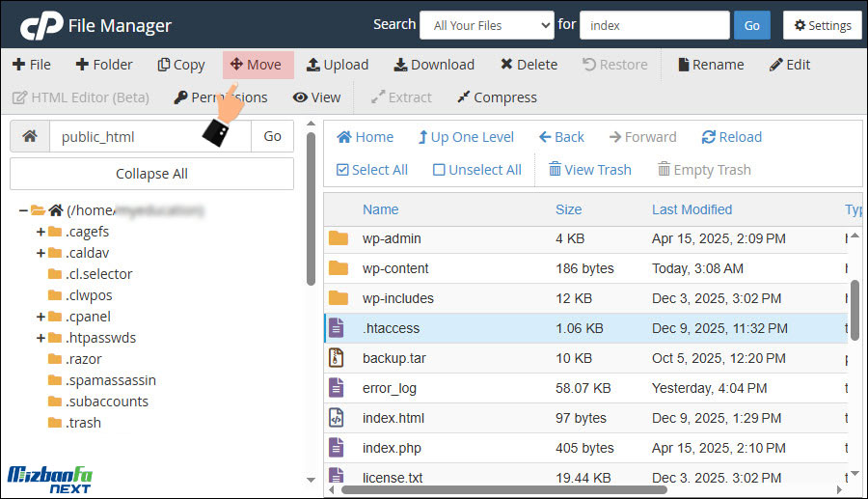Open the Settings button
This screenshot has height=499, width=868.
point(822,25)
